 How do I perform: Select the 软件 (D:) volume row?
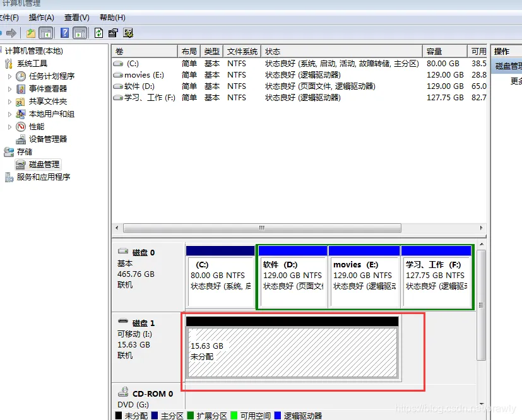point(299,86)
